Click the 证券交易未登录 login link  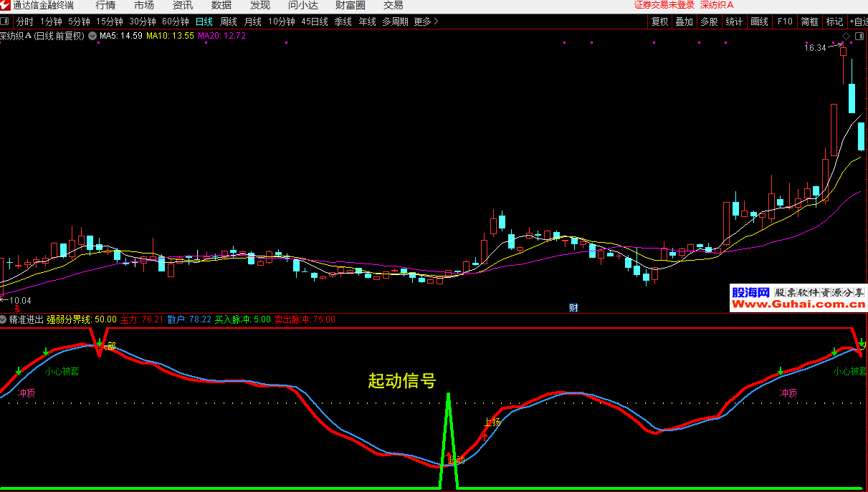pos(664,6)
